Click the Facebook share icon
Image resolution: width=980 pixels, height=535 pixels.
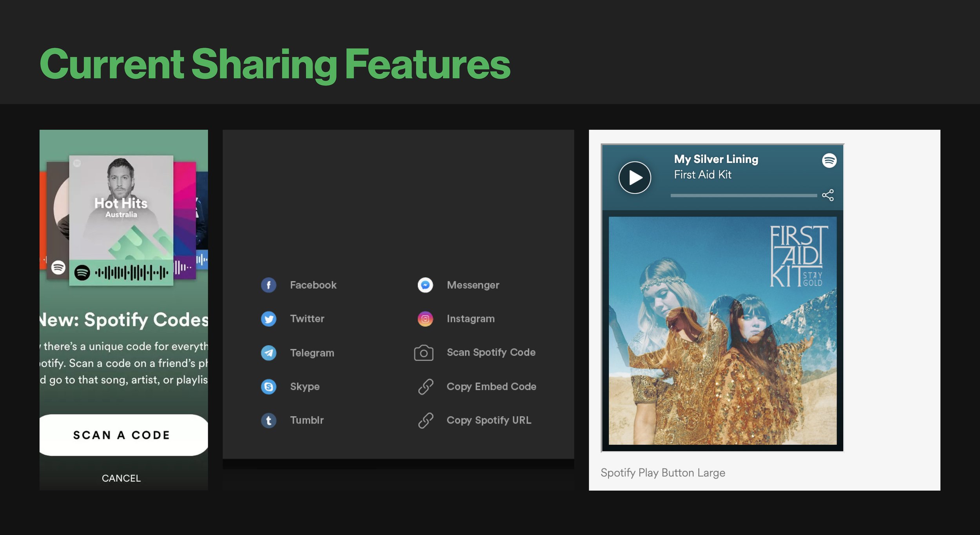pyautogui.click(x=269, y=285)
